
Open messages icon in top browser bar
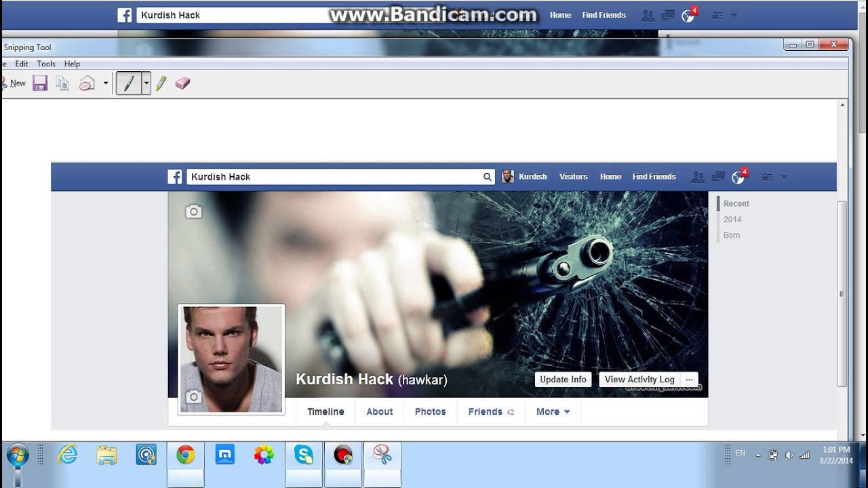pyautogui.click(x=668, y=16)
